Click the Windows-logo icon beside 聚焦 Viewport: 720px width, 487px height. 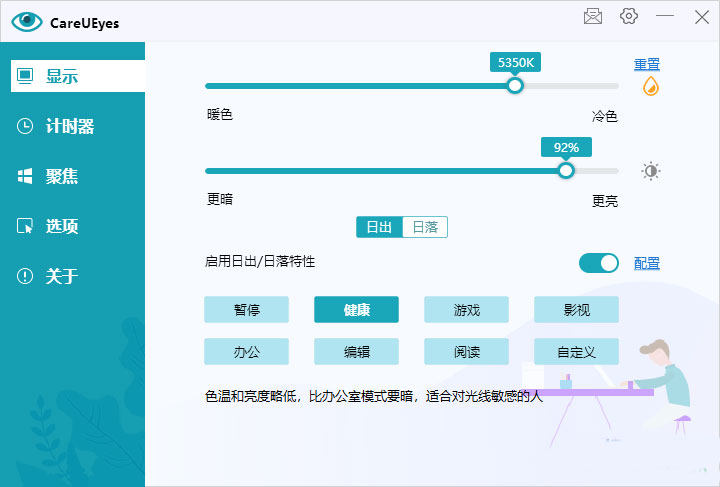25,176
